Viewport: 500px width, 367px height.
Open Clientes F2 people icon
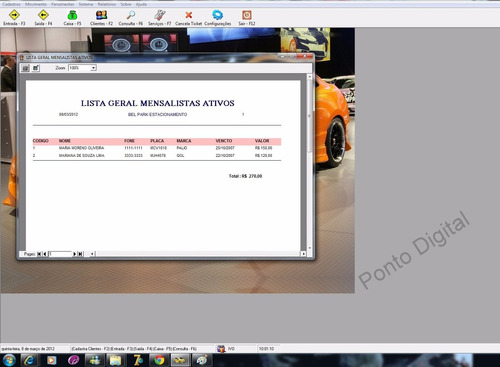(101, 18)
